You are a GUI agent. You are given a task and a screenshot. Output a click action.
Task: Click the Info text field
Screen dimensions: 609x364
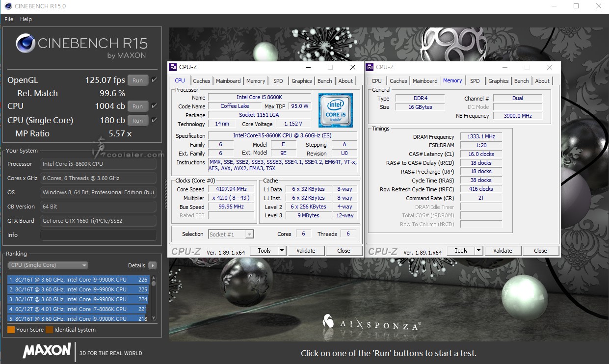pos(98,235)
